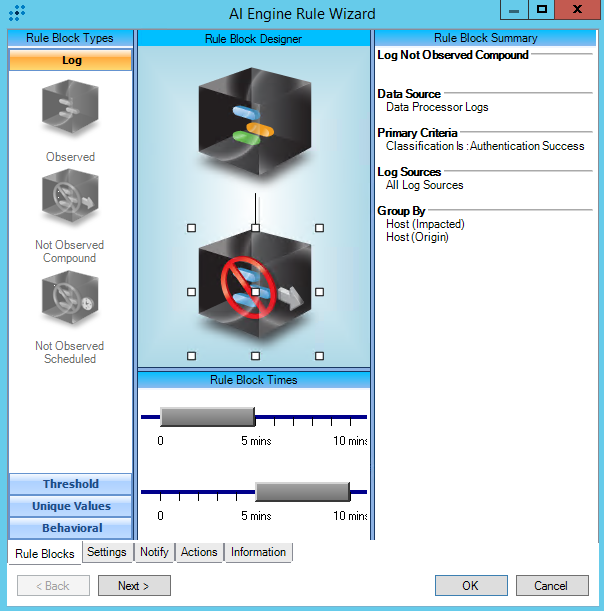
Task: Expand the Unique Values section
Action: (71, 506)
